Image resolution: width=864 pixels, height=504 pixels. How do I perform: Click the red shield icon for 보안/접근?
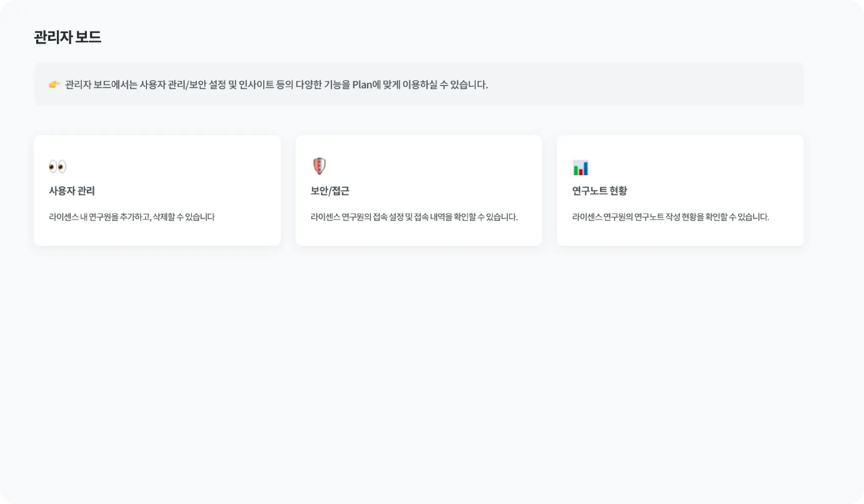319,166
